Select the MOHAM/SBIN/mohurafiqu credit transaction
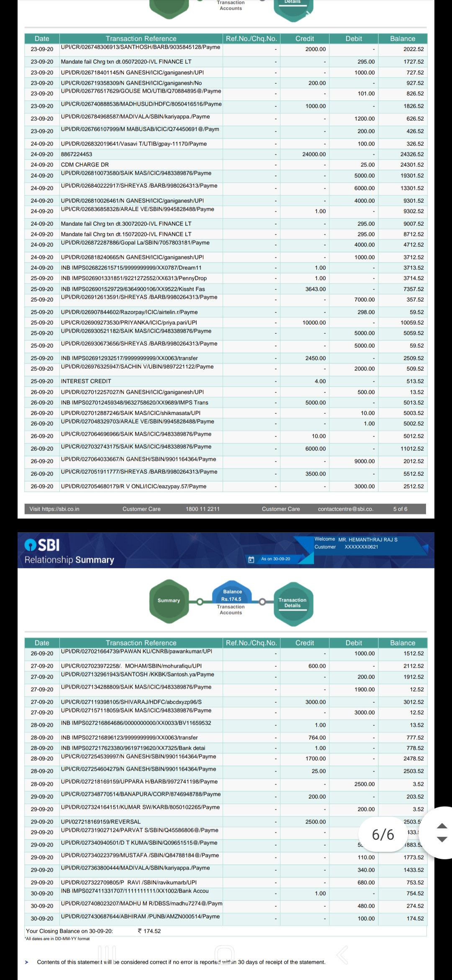Screen dimensions: 452x980 (x=131, y=665)
